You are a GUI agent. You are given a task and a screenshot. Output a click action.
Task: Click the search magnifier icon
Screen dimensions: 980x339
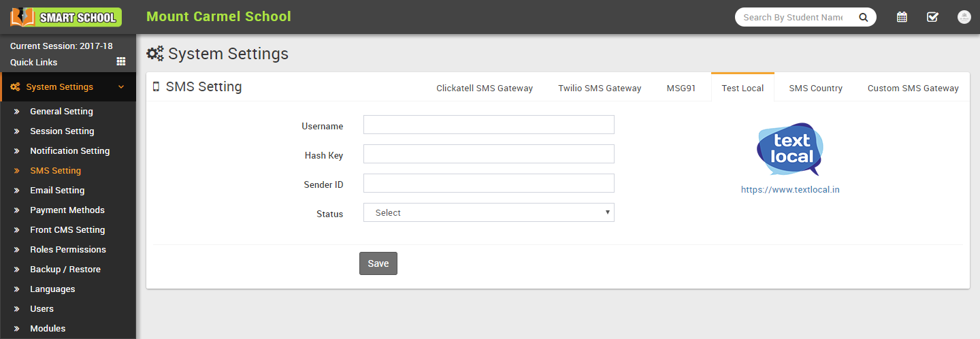863,18
